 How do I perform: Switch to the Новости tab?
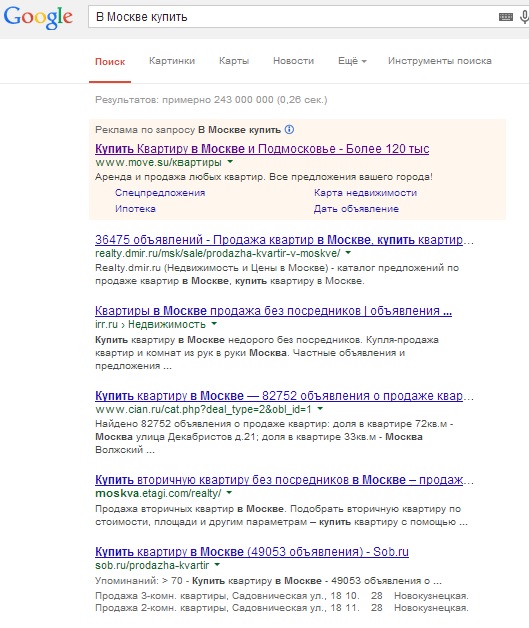coord(293,61)
